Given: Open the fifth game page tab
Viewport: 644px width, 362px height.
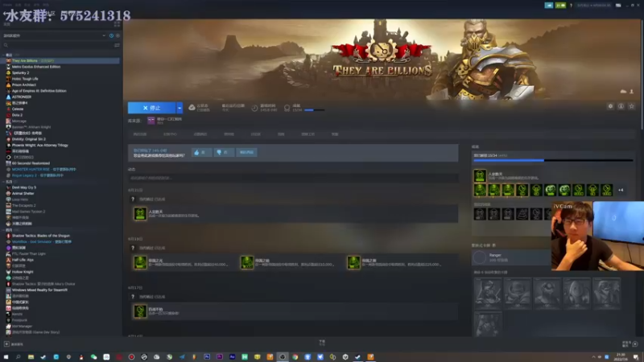Looking at the screenshot, I should 255,134.
